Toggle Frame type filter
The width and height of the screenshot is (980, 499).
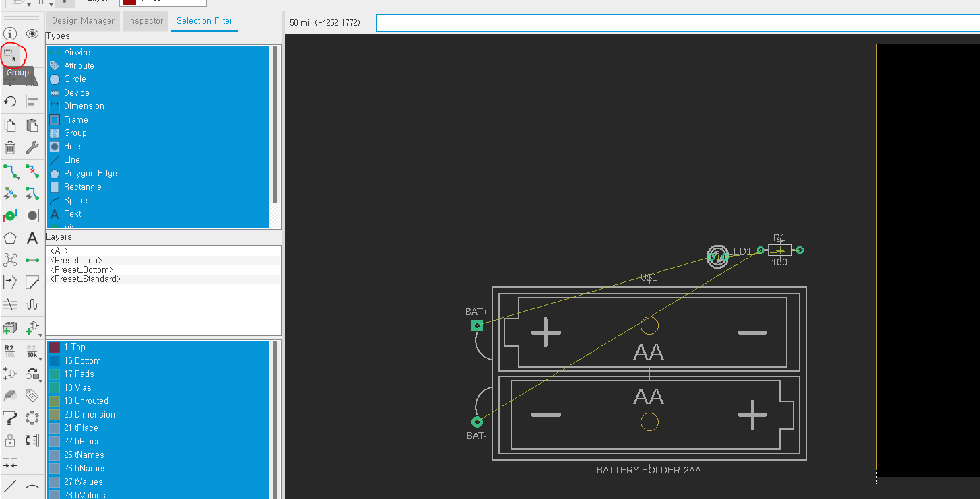pyautogui.click(x=159, y=119)
